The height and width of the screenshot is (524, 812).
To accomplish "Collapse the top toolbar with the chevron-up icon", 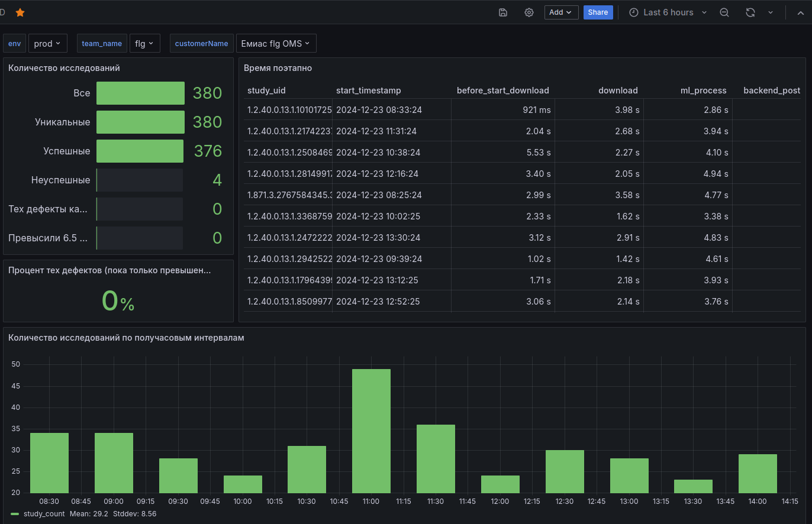I will click(801, 12).
